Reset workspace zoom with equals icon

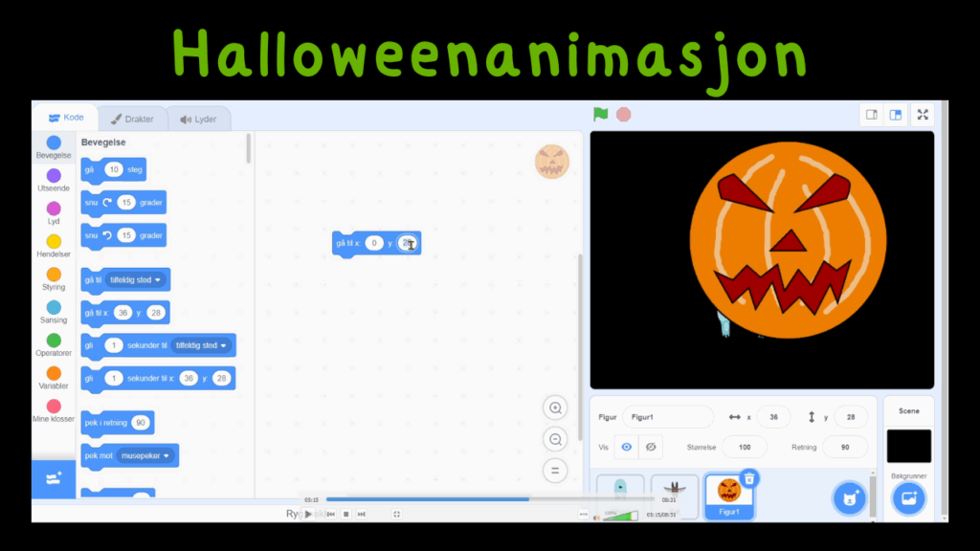click(x=555, y=471)
